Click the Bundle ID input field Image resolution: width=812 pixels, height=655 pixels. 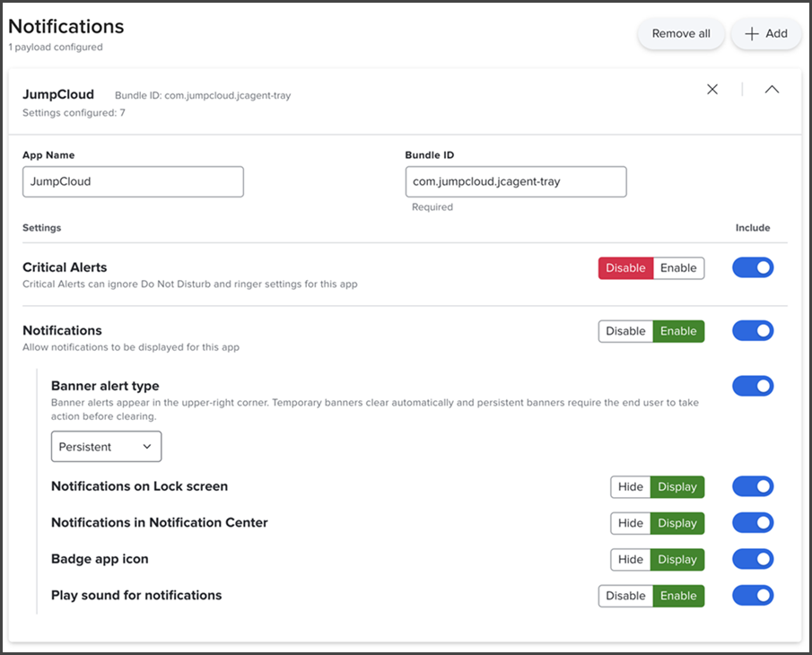(515, 181)
